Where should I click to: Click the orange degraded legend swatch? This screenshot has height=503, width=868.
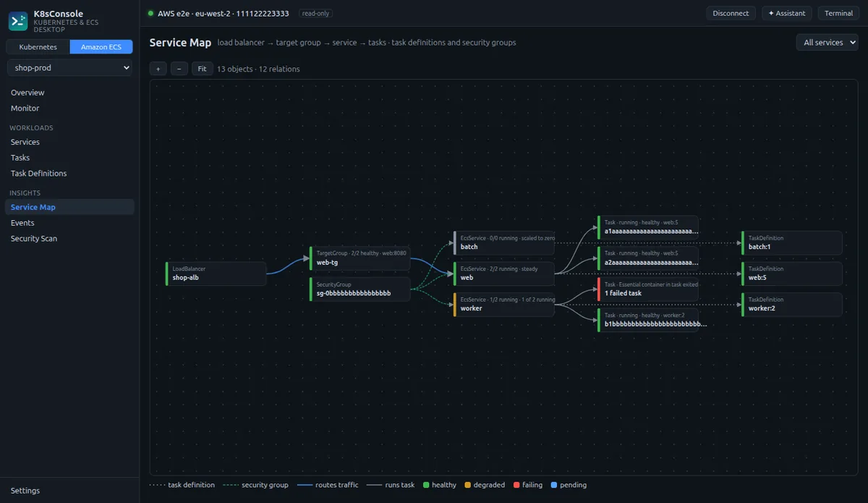point(467,485)
